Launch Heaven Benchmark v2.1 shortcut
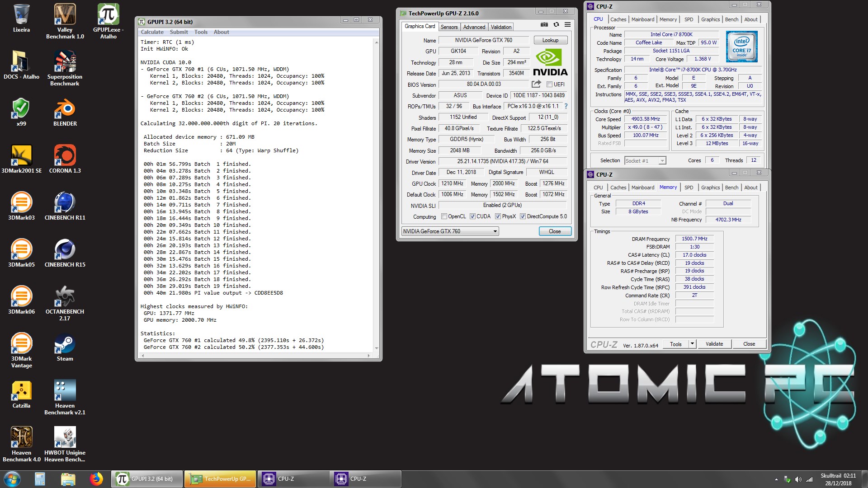Viewport: 868px width, 488px height. click(65, 397)
